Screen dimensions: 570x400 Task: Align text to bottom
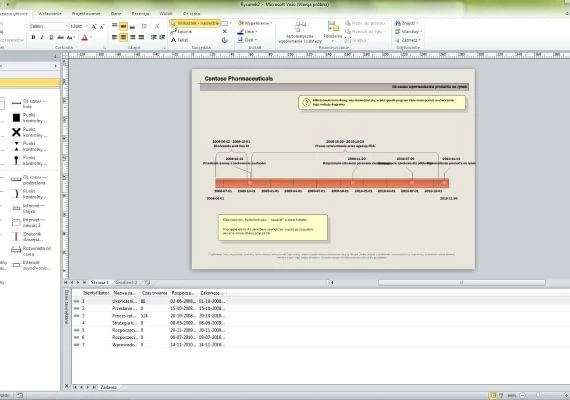tap(132, 26)
